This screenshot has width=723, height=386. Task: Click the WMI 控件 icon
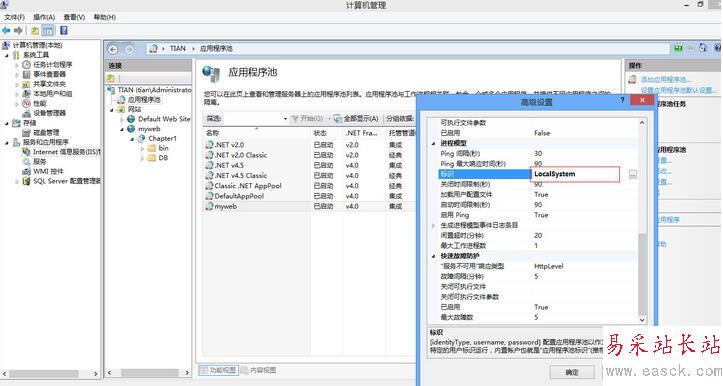(x=27, y=171)
